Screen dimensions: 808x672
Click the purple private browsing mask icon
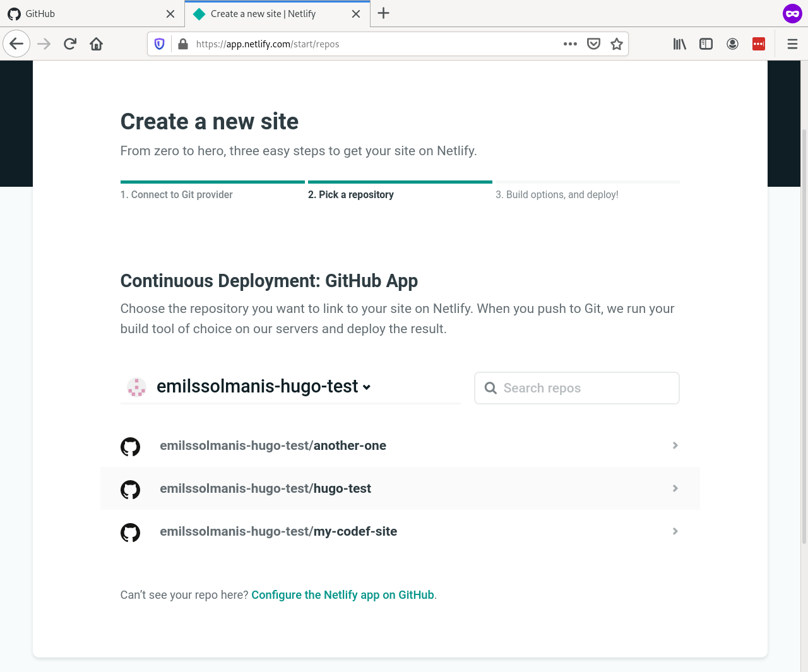(792, 13)
